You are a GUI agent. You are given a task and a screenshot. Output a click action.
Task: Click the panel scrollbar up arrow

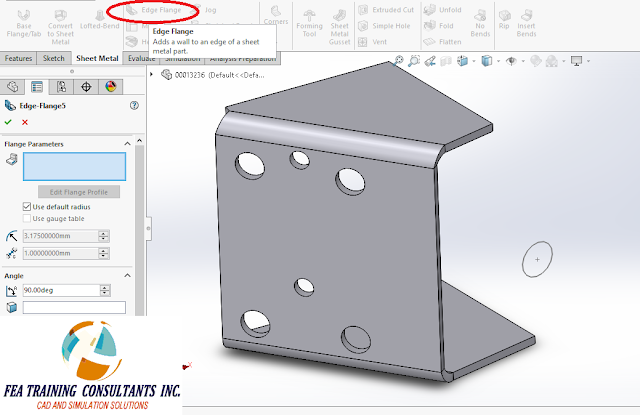(x=140, y=140)
